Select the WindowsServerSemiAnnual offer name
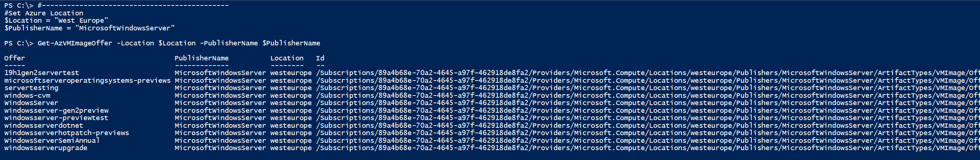980x160 pixels. (x=52, y=140)
